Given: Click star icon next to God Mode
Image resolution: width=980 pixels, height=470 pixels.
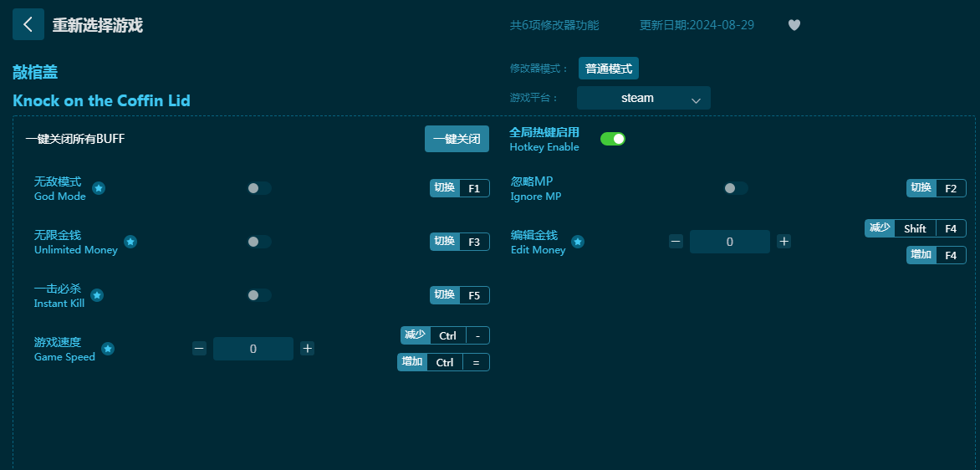Looking at the screenshot, I should point(99,188).
